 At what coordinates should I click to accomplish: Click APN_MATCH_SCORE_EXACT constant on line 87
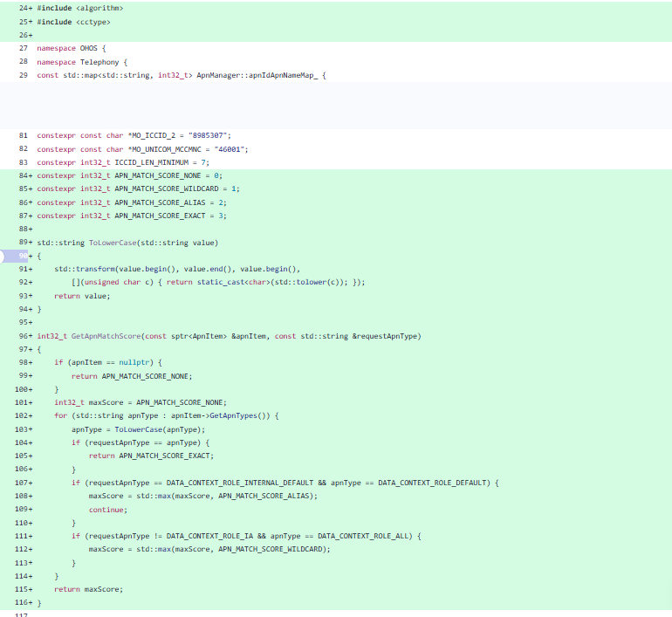pos(160,216)
